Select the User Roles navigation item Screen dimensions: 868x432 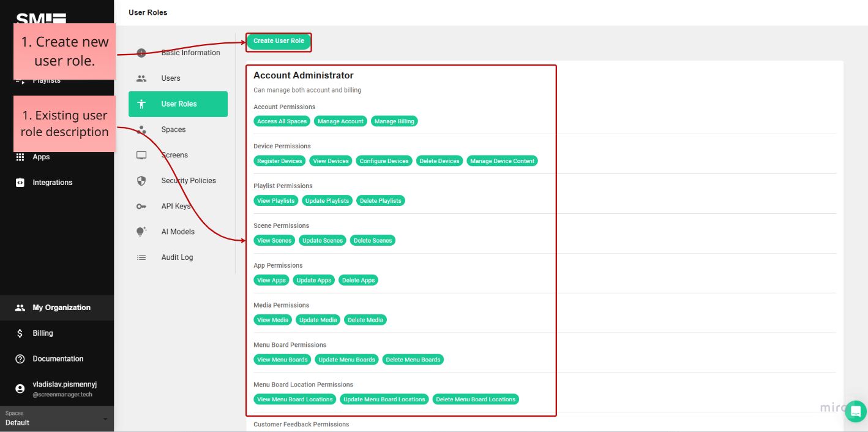click(x=178, y=104)
